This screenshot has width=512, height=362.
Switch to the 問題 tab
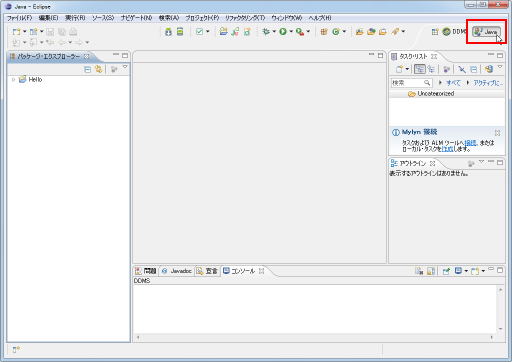(x=146, y=271)
